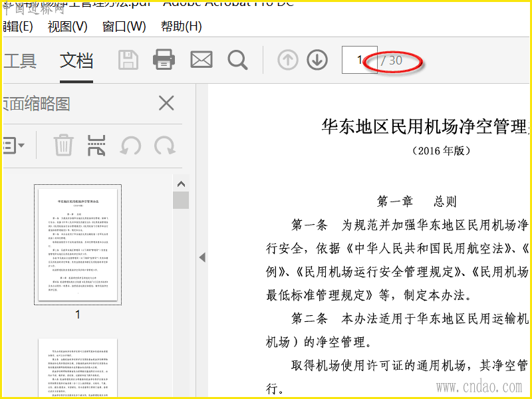The height and width of the screenshot is (399, 532).
Task: Delete selected page with trash icon
Action: [x=63, y=145]
